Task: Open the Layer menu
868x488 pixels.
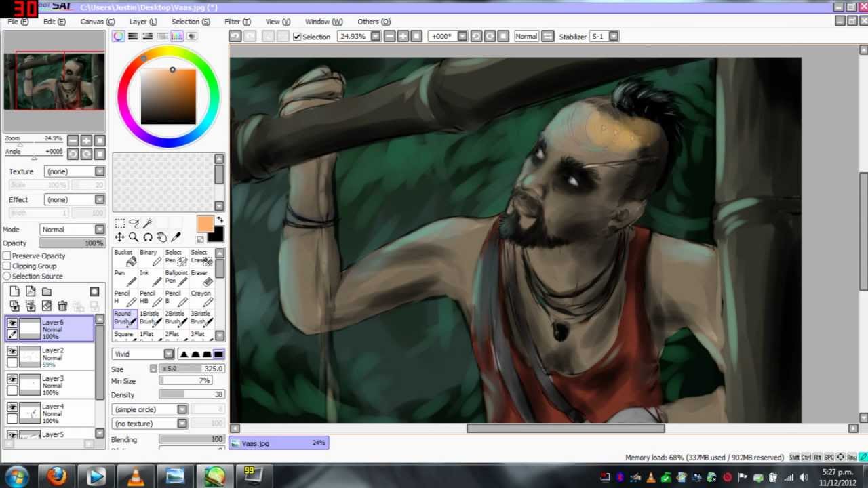Action: [x=143, y=22]
